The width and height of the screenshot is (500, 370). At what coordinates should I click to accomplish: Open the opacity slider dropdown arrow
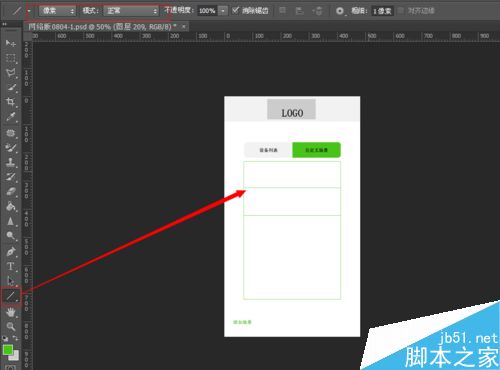click(x=223, y=11)
